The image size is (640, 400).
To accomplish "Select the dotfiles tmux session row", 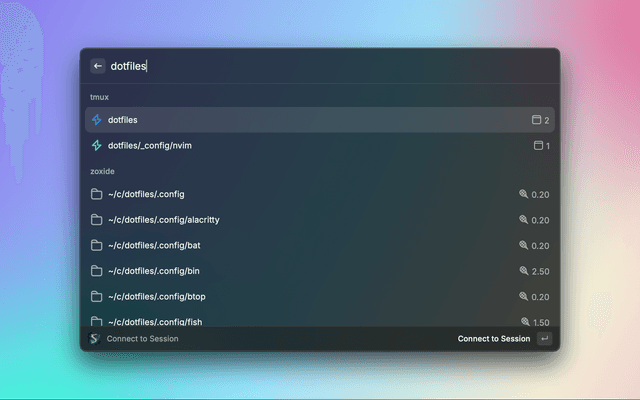I will (300, 120).
